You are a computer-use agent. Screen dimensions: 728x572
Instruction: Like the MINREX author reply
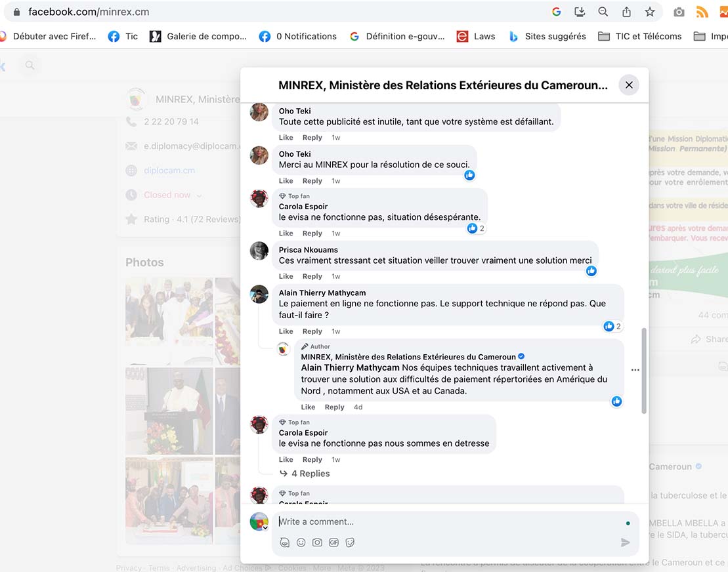coord(308,407)
